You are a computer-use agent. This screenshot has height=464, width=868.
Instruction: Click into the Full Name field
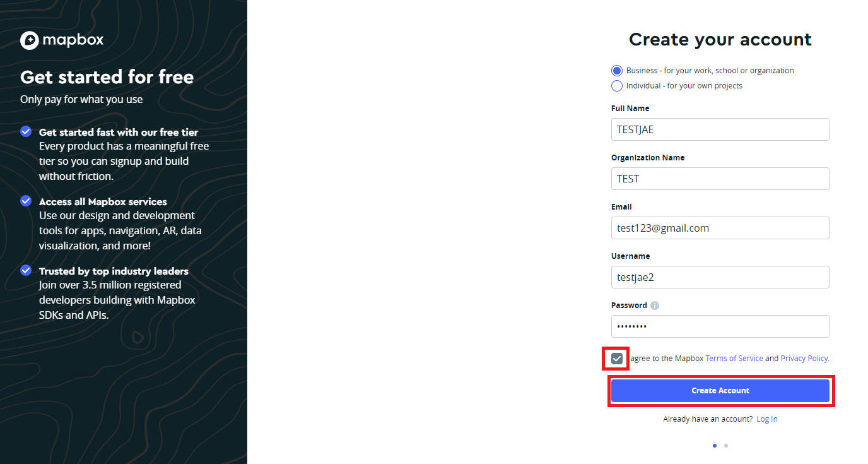tap(720, 129)
